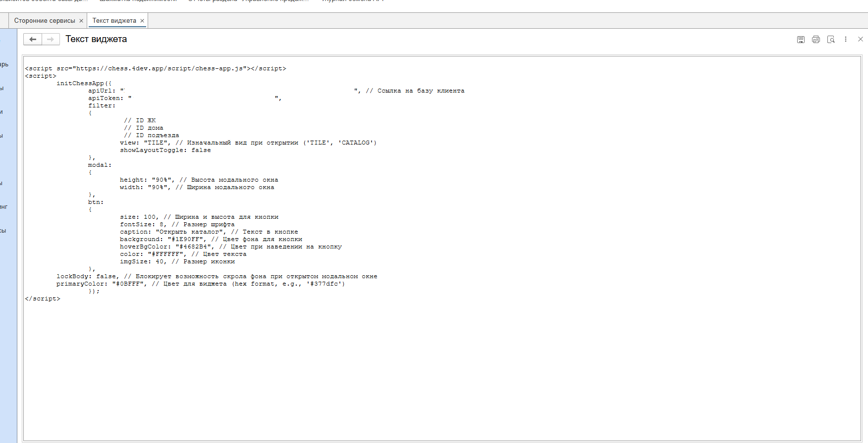Place cursor inside the empty apiToken value
The height and width of the screenshot is (443, 868).
(x=203, y=98)
